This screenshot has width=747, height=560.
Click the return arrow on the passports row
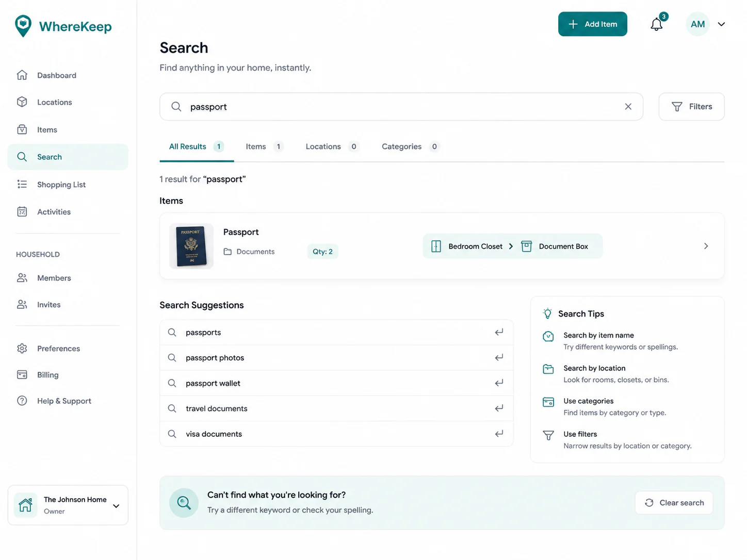(x=499, y=333)
